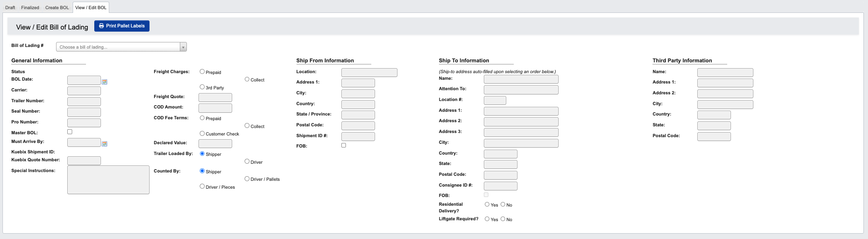Set Trailer Loaded By to Driver
This screenshot has width=868, height=239.
click(247, 161)
